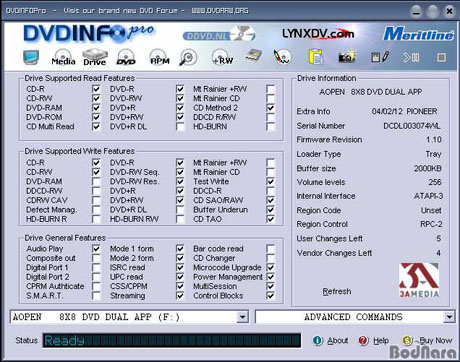The width and height of the screenshot is (460, 362).
Task: Click the 3A Media logo
Action: pos(419,280)
